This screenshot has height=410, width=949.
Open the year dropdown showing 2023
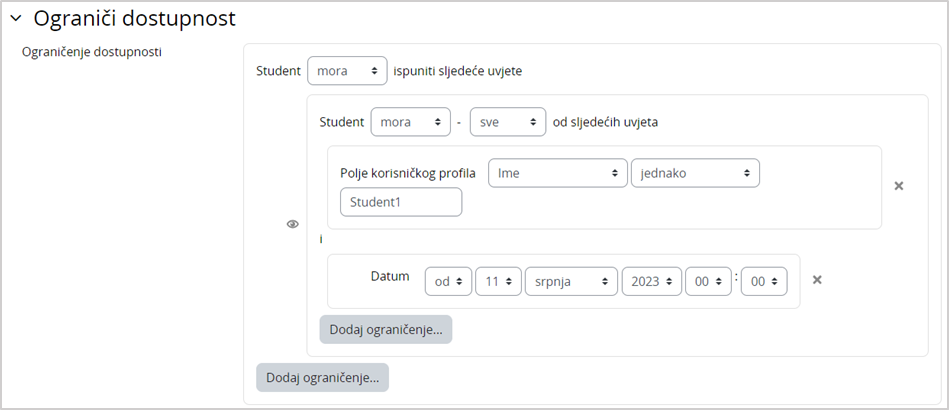651,281
